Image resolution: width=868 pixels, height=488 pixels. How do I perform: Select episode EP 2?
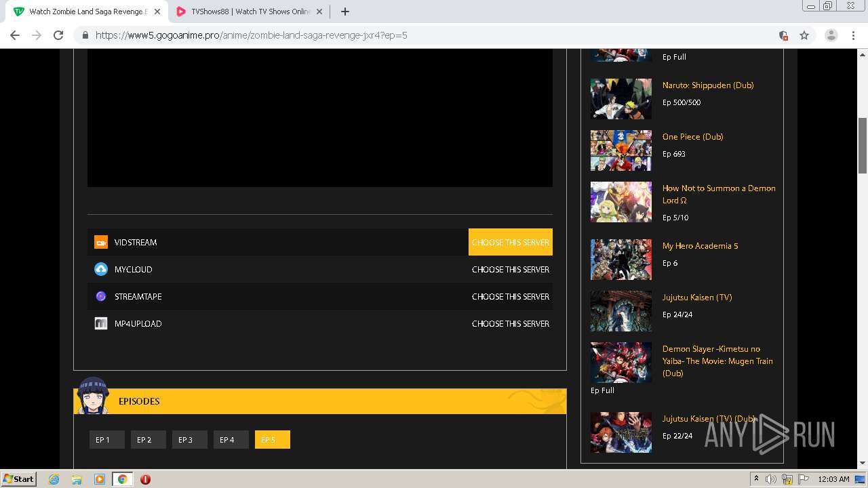point(149,440)
